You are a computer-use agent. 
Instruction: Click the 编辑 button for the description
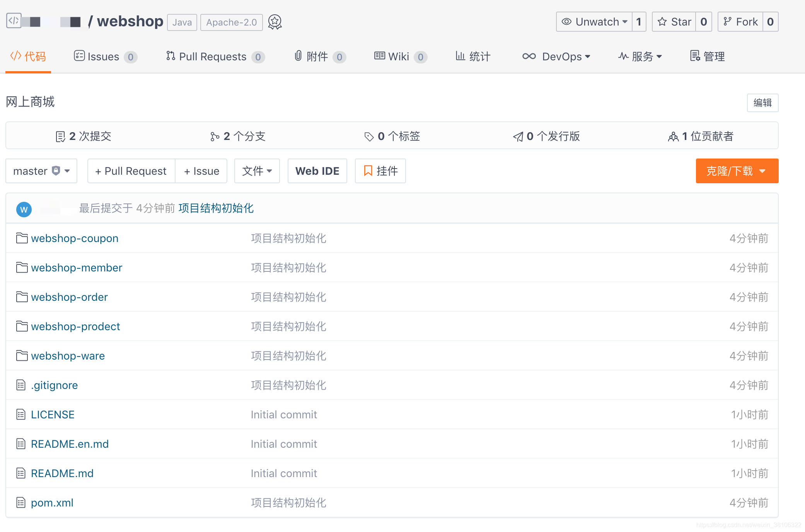pyautogui.click(x=762, y=103)
